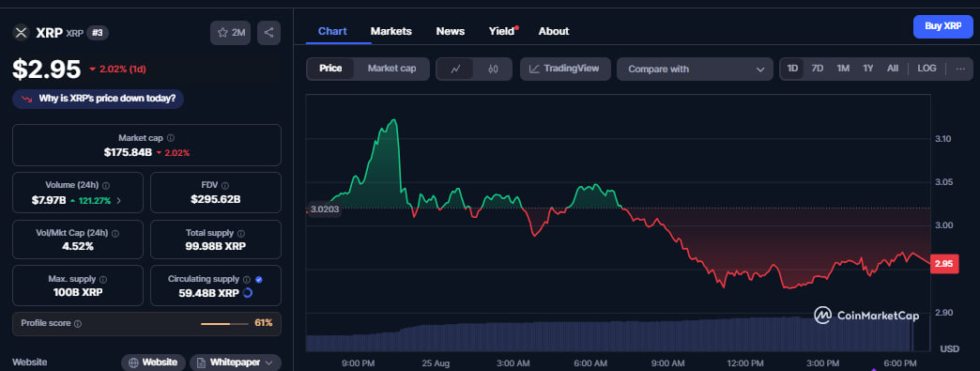Click the $175.84B market cap value
This screenshot has height=371, width=980.
point(128,152)
